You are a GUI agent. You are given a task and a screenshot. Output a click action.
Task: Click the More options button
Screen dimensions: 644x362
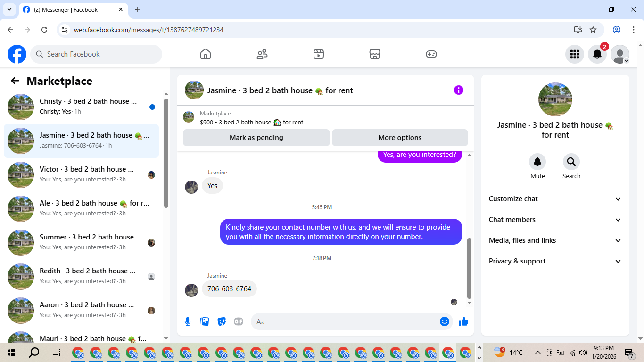click(x=400, y=138)
